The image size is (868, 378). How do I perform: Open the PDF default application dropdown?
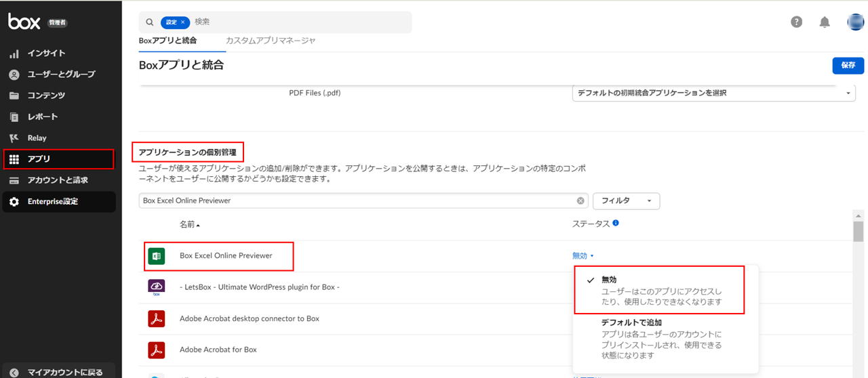coord(713,93)
